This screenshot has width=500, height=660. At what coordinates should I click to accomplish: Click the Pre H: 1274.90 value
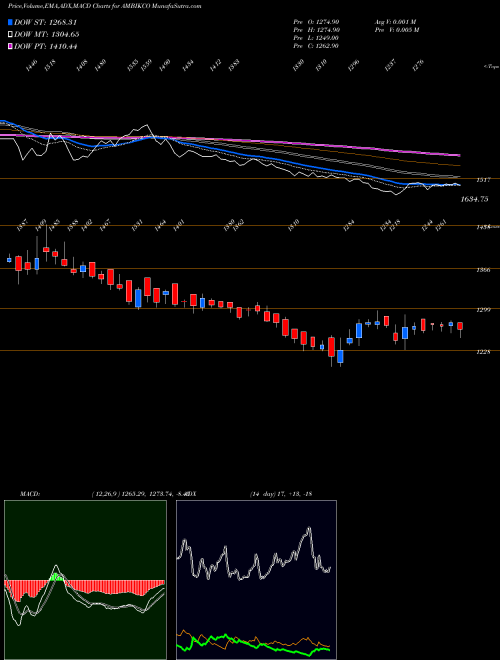(316, 30)
